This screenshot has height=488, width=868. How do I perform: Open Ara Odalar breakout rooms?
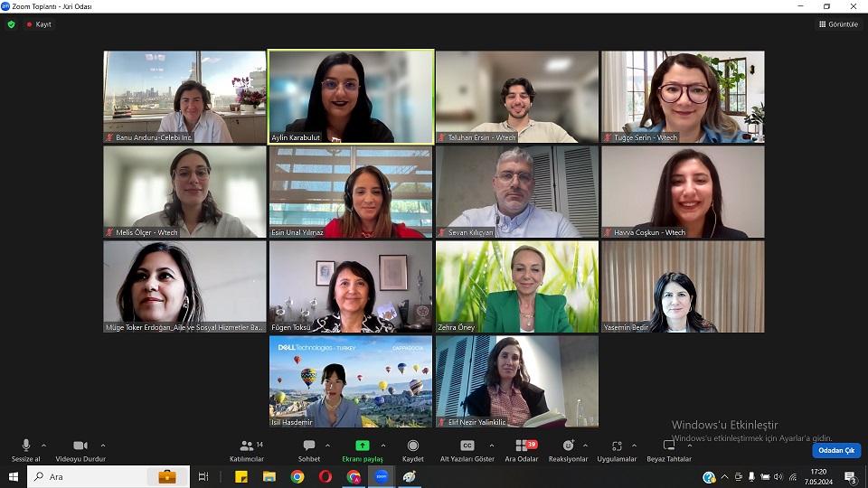click(522, 450)
